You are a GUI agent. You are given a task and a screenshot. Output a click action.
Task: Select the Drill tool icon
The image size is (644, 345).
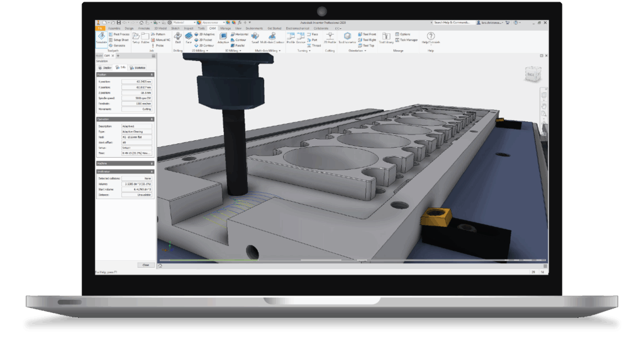point(178,38)
